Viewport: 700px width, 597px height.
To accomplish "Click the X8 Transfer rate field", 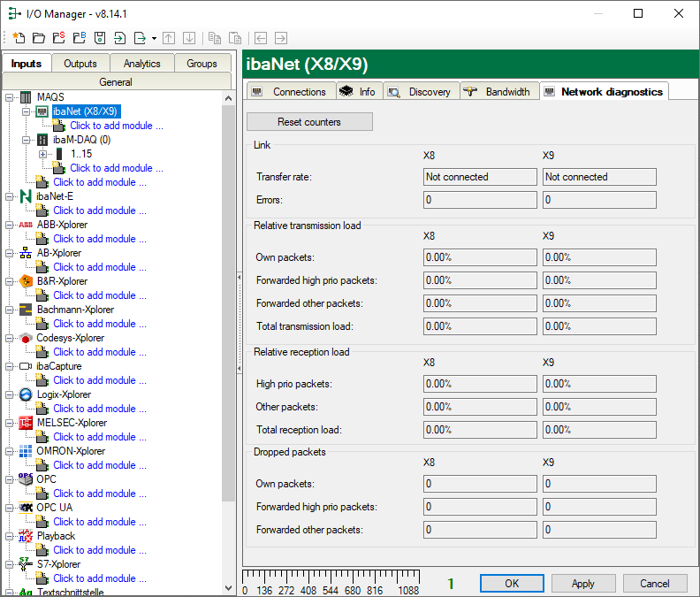I will point(480,177).
